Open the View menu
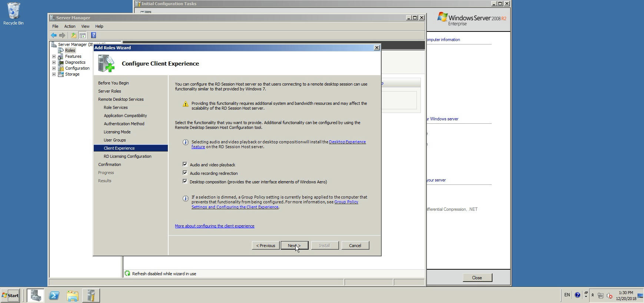644x303 pixels. (x=85, y=26)
